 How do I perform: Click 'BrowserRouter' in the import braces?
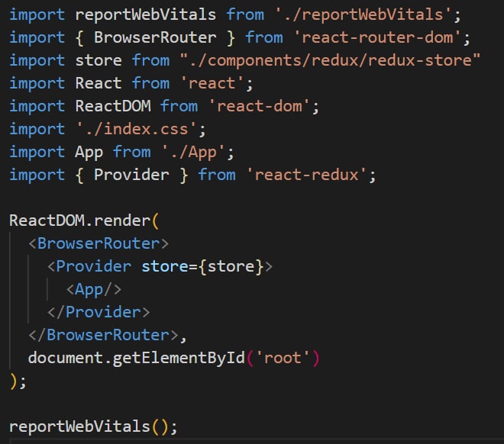[155, 37]
